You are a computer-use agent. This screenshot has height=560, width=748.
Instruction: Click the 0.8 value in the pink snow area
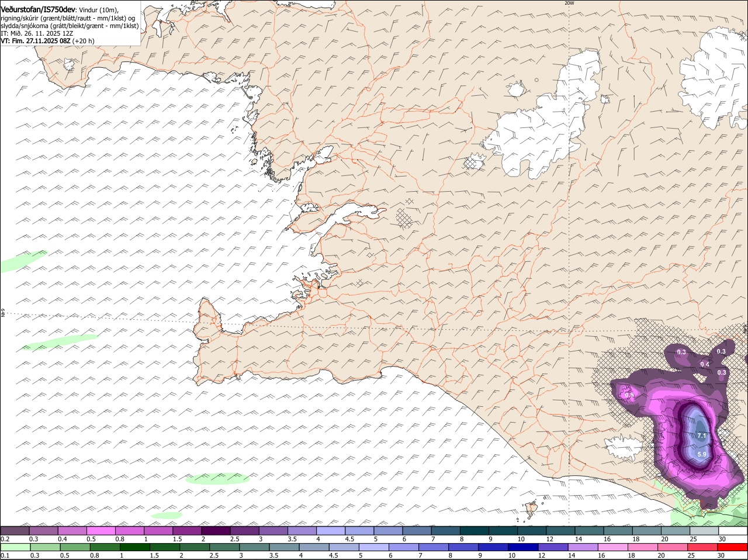pyautogui.click(x=630, y=395)
